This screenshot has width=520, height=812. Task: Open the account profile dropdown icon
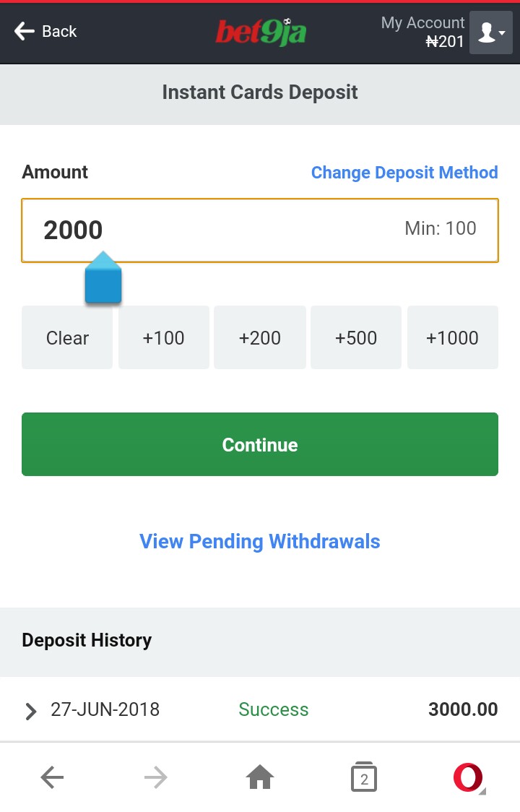491,33
